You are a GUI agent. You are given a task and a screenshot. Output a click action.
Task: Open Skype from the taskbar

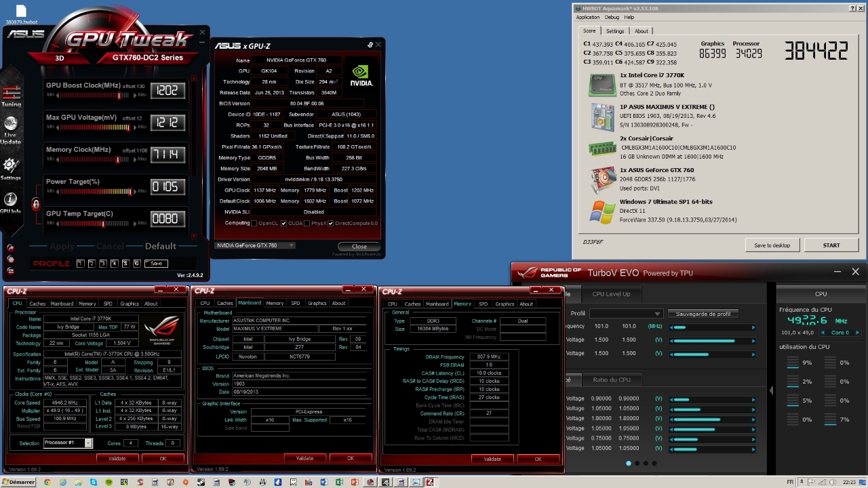[x=94, y=482]
